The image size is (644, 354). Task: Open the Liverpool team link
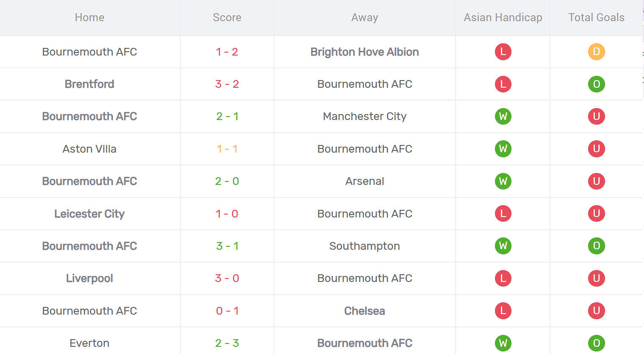click(x=89, y=278)
